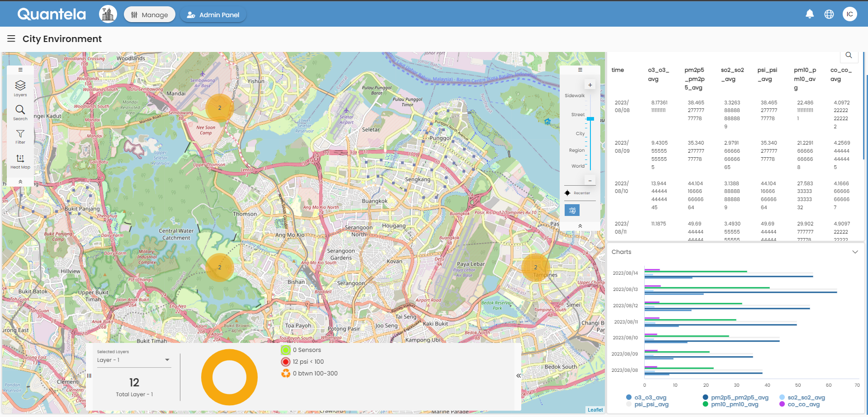Set zoom level to City
Screen dimensions: 868x417
tap(580, 134)
